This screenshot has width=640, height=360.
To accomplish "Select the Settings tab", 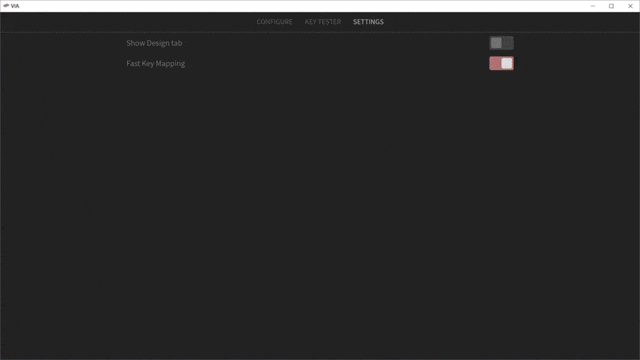I will tap(368, 22).
